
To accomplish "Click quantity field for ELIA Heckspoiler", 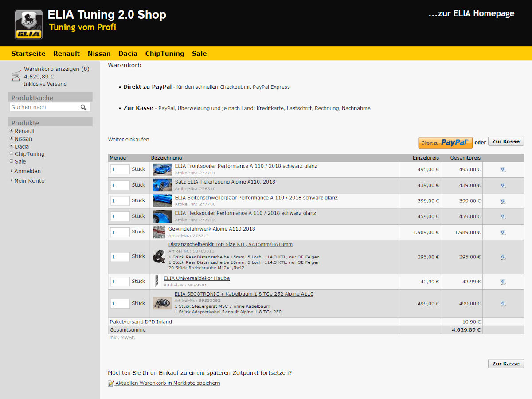I will (120, 216).
